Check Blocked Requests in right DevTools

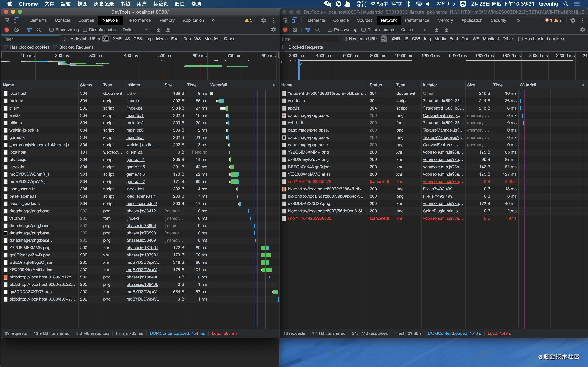[285, 47]
